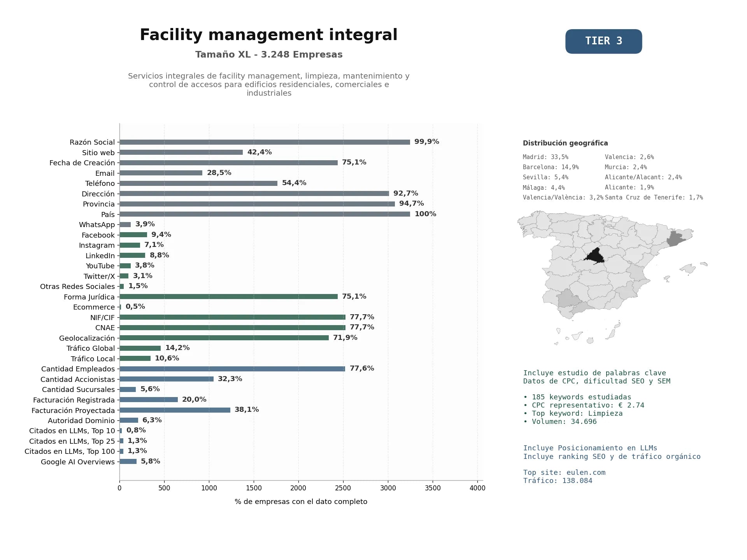Image resolution: width=747 pixels, height=560 pixels.
Task: Click the 'Barcelona: 14,9%' entry
Action: tap(551, 167)
